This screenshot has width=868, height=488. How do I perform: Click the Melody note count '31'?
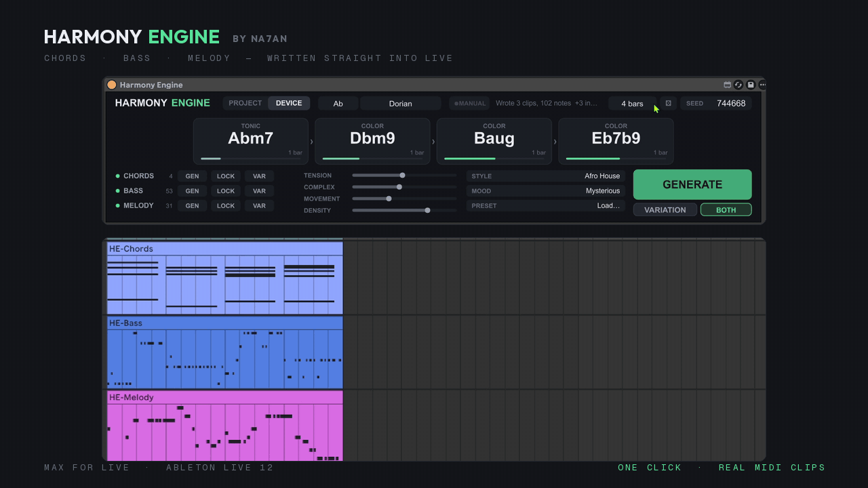pyautogui.click(x=170, y=205)
